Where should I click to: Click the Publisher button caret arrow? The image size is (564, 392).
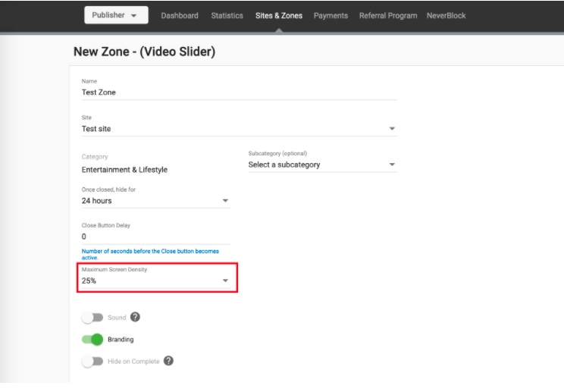click(134, 15)
